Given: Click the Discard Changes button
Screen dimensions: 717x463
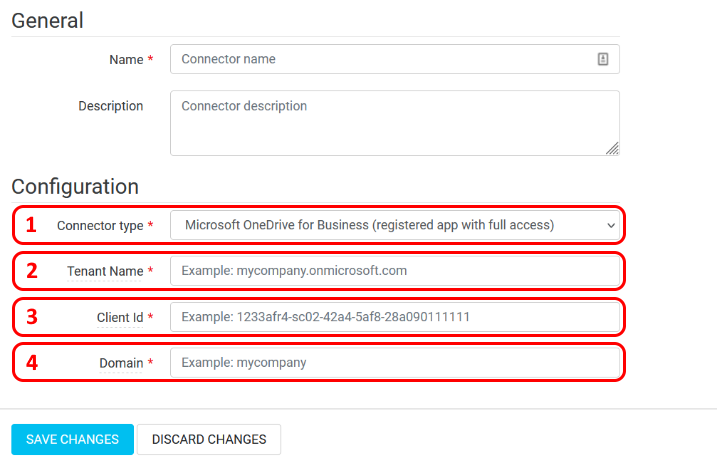Looking at the screenshot, I should point(209,439).
